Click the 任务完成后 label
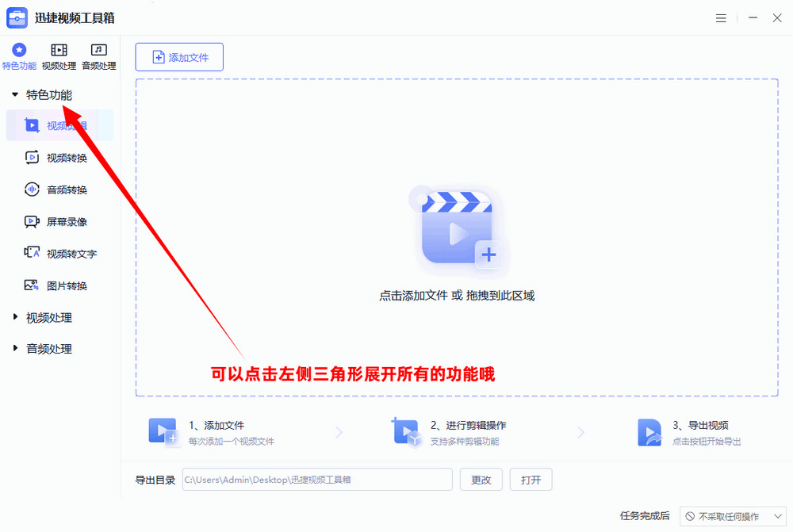 click(645, 516)
